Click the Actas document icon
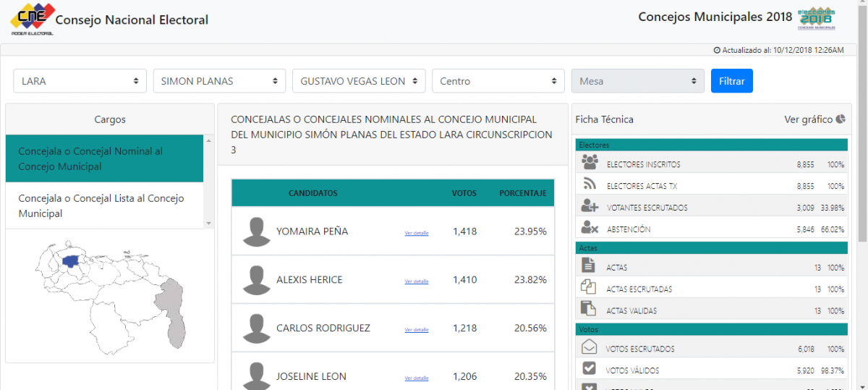The width and height of the screenshot is (868, 390). point(588,266)
